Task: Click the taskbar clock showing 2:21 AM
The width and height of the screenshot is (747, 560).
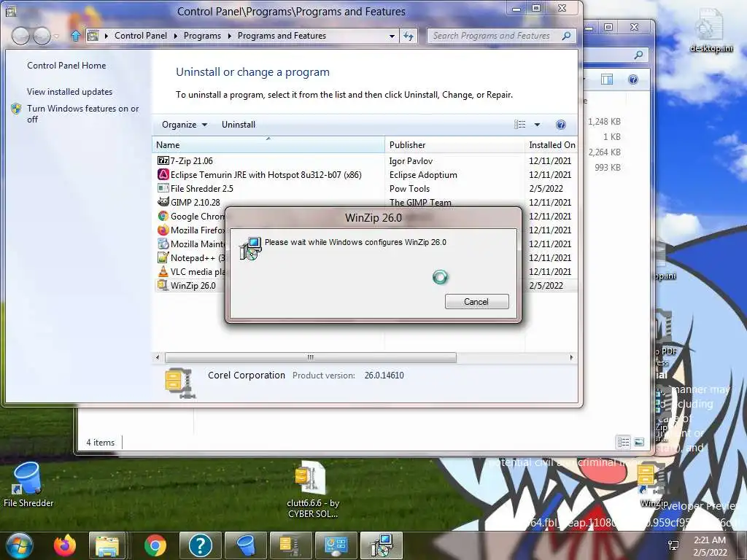Action: 710,546
